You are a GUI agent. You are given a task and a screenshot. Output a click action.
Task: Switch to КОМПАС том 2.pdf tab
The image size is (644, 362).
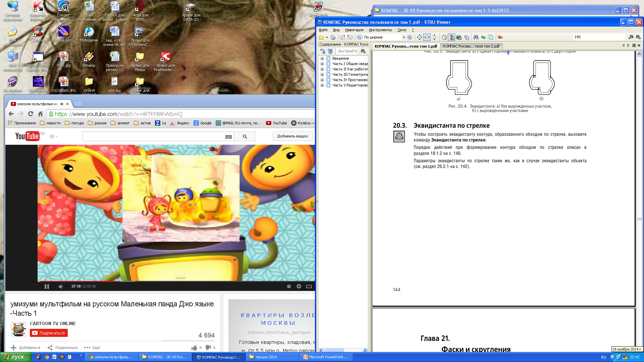pyautogui.click(x=471, y=46)
